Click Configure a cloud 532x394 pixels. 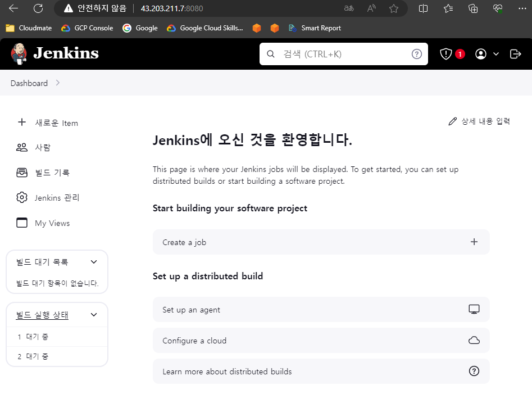(321, 341)
